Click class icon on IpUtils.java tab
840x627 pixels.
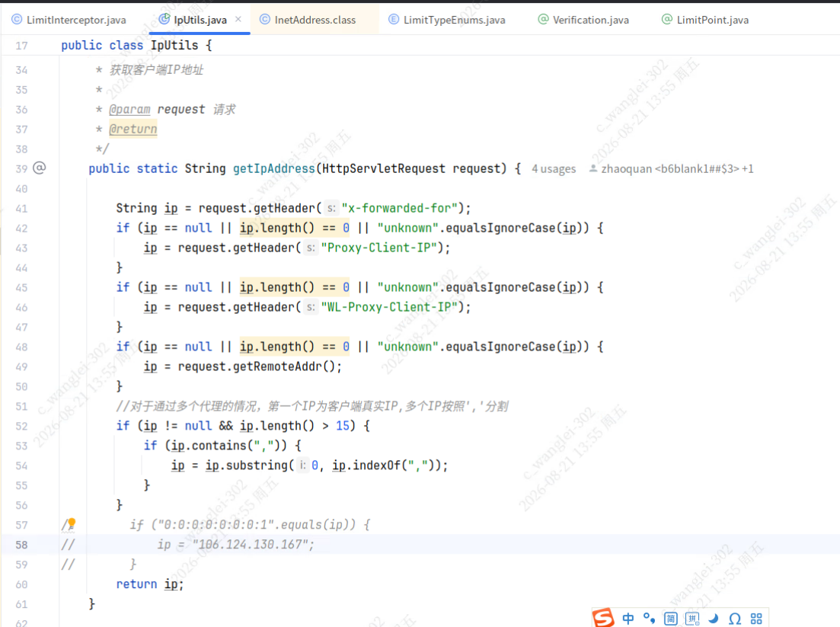tap(164, 19)
